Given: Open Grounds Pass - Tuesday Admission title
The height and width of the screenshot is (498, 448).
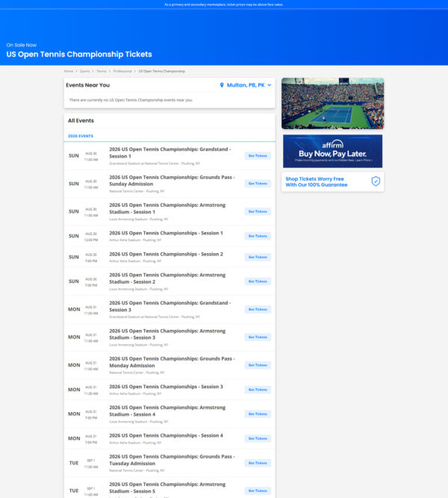Looking at the screenshot, I should point(172,460).
